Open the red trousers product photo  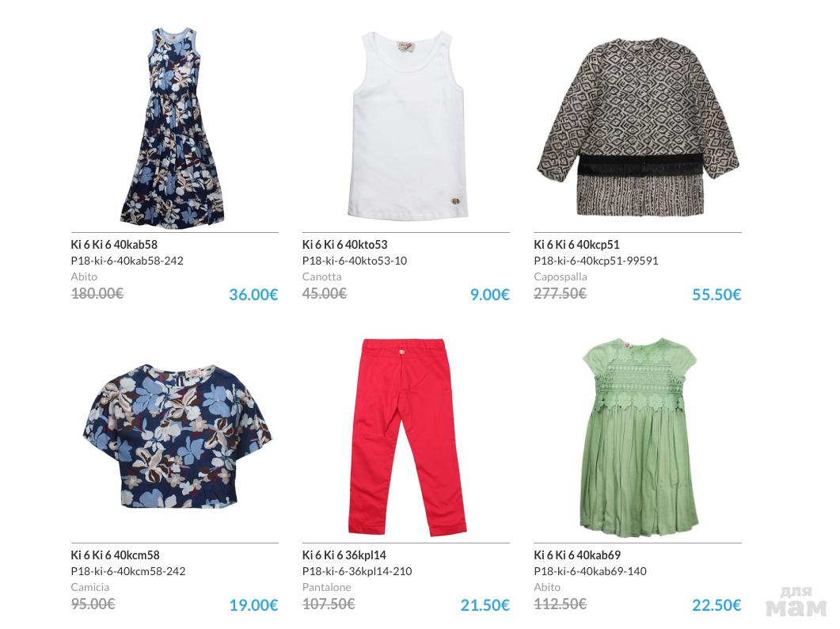(407, 437)
